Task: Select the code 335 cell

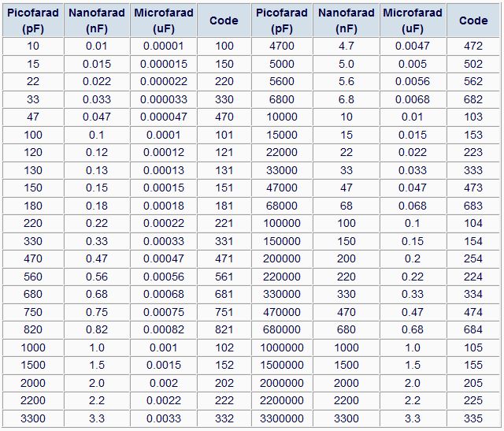Action: 472,418
